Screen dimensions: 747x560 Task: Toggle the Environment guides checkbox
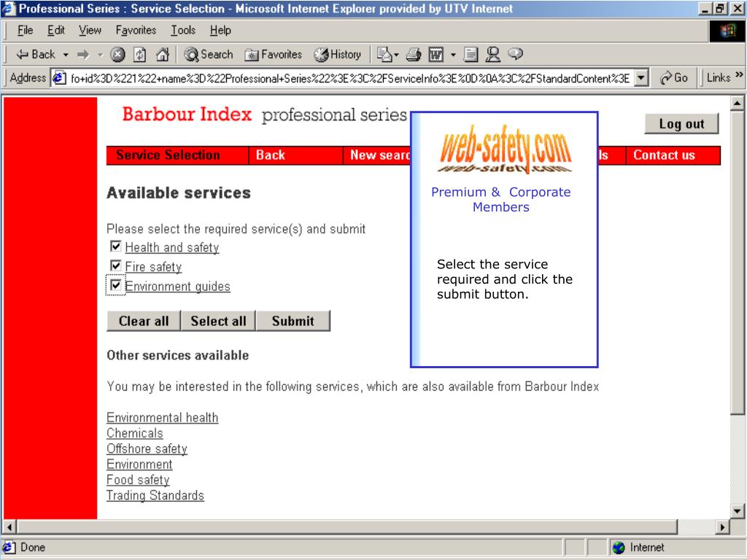coord(115,285)
